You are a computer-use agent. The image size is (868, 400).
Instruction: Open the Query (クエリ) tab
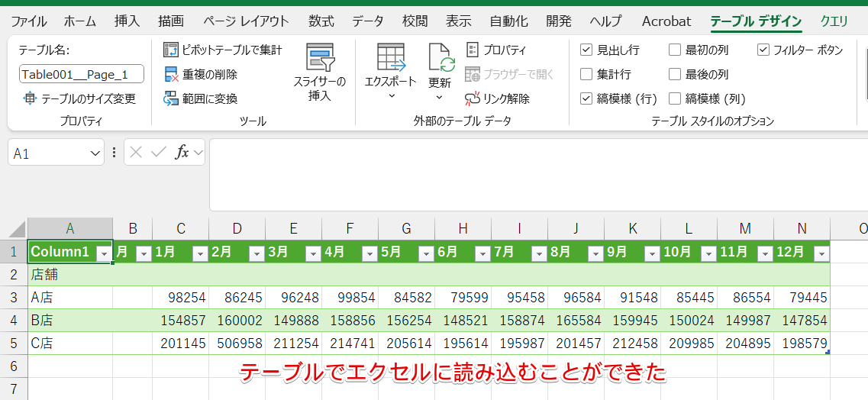point(834,21)
